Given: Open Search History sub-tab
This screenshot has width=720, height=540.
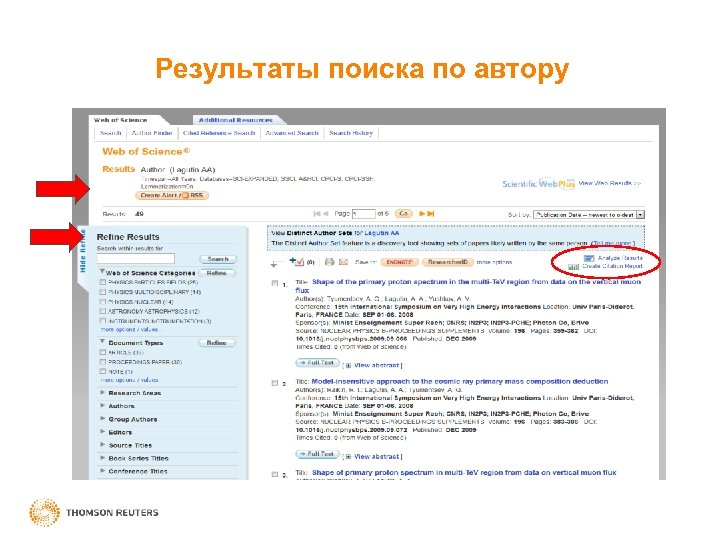Looking at the screenshot, I should point(351,133).
